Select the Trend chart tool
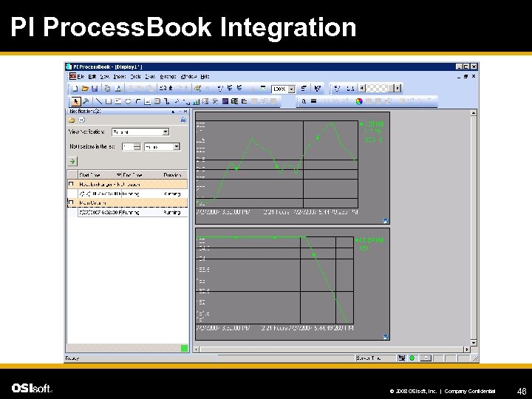 pyautogui.click(x=148, y=101)
